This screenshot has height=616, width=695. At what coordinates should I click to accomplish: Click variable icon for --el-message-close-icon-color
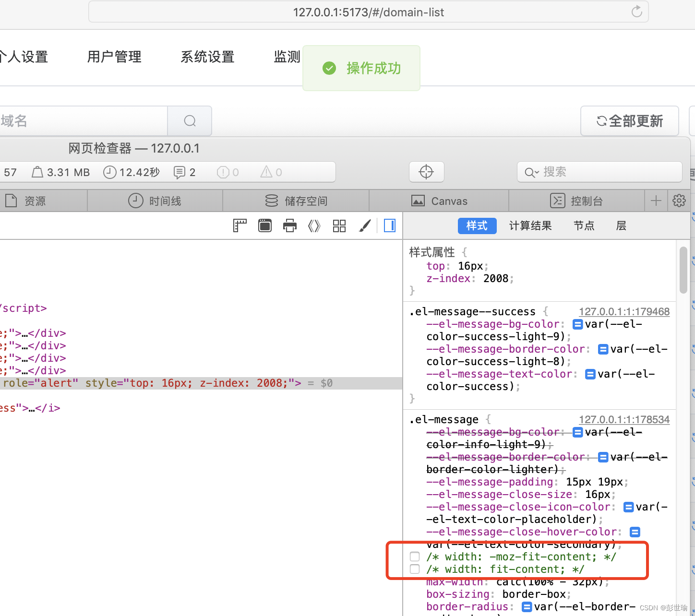[x=628, y=507]
